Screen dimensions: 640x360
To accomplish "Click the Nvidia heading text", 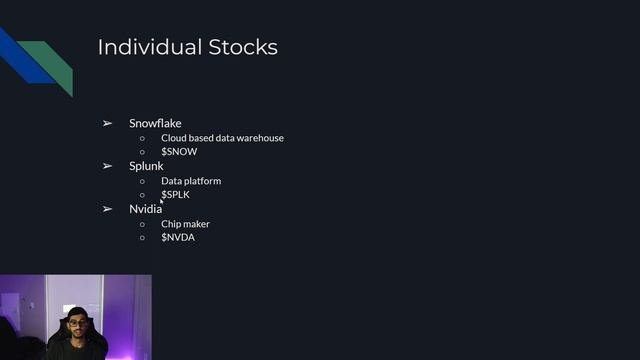I will [145, 209].
